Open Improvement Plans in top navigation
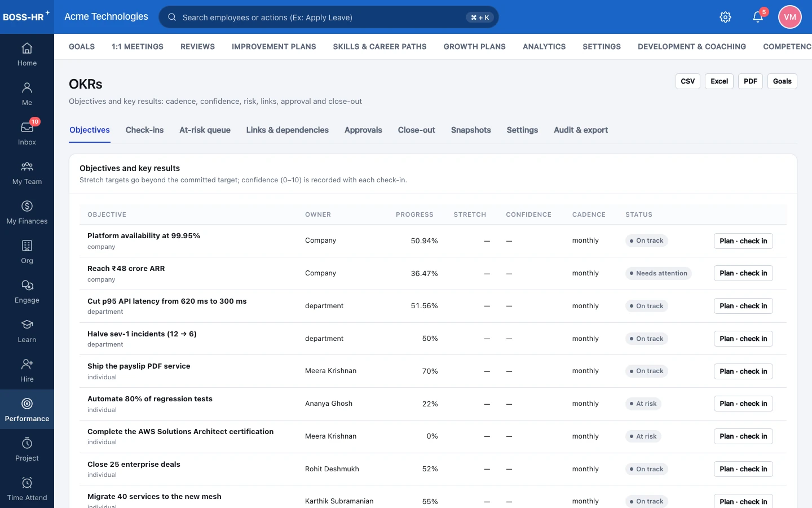812x508 pixels. [x=274, y=47]
